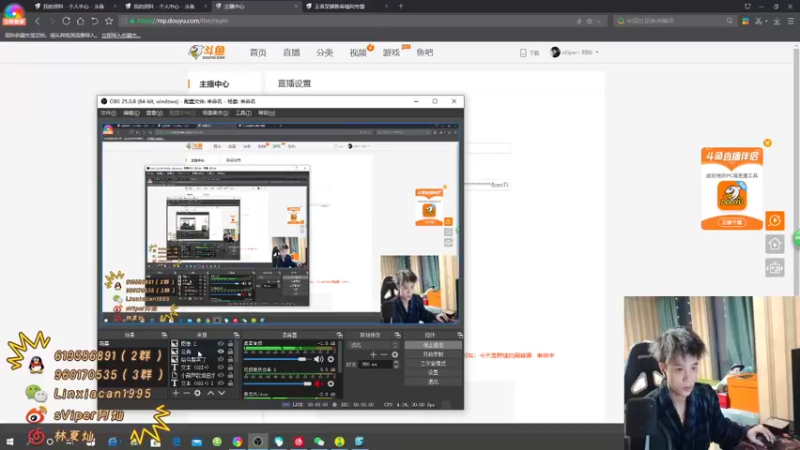
Task: Toggle the lock on the 文本 (GDI+) source
Action: pyautogui.click(x=230, y=367)
